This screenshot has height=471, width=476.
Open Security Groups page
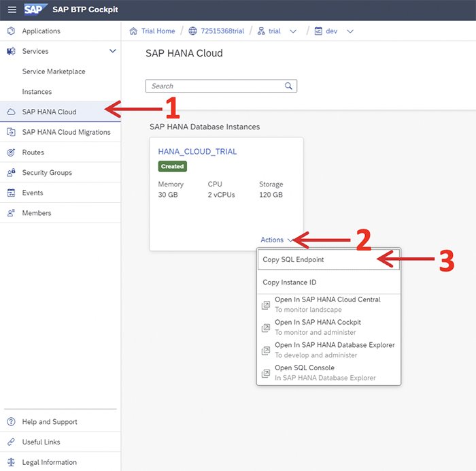pos(61,173)
